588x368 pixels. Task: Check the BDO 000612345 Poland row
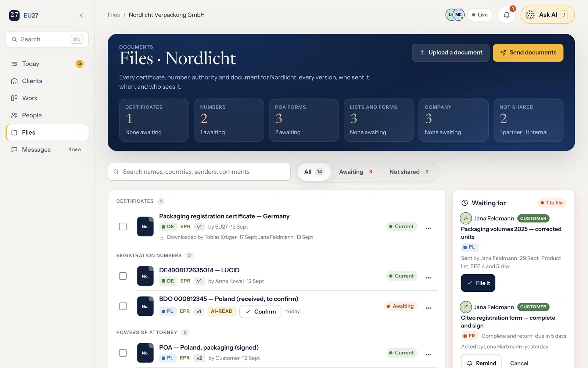pyautogui.click(x=123, y=306)
